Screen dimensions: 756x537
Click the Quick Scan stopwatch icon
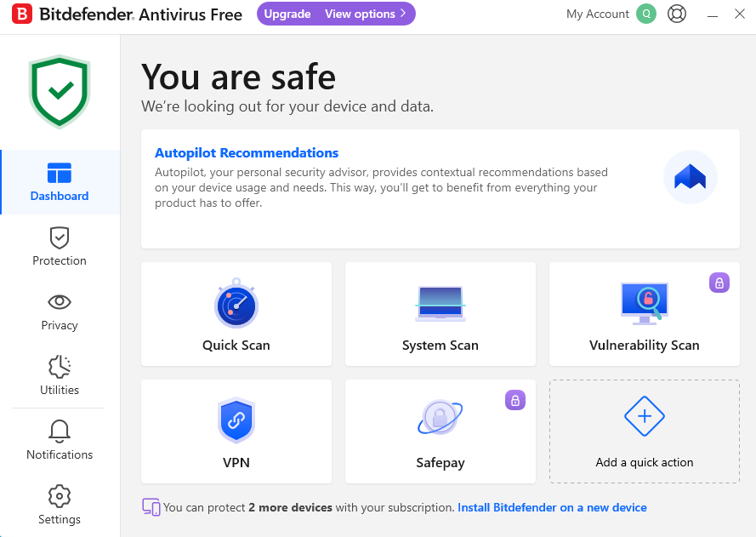coord(236,304)
